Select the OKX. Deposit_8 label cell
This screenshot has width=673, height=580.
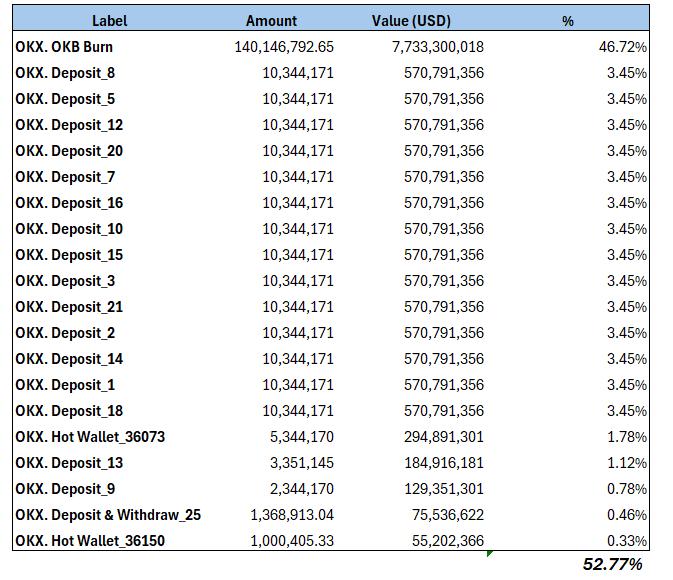(x=65, y=73)
